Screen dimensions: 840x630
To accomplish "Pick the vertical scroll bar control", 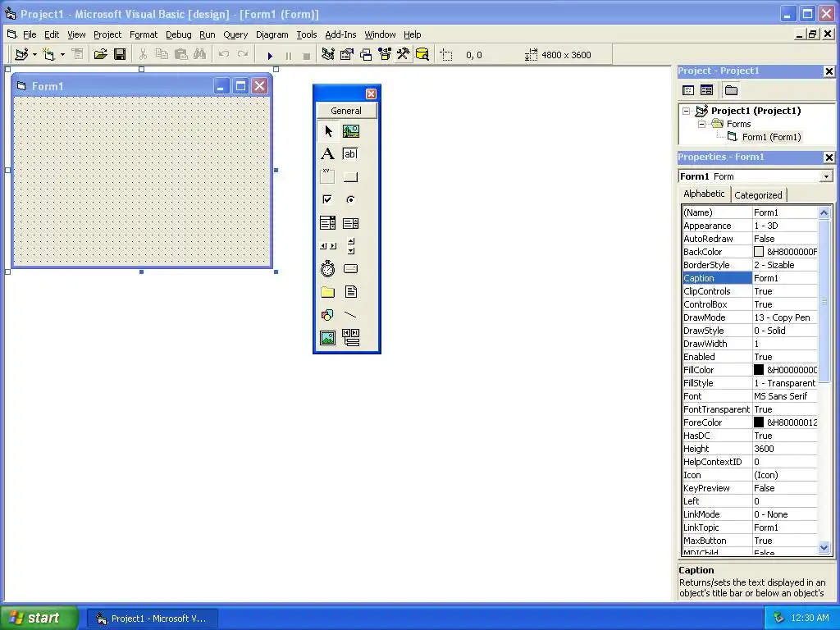I will [x=351, y=246].
